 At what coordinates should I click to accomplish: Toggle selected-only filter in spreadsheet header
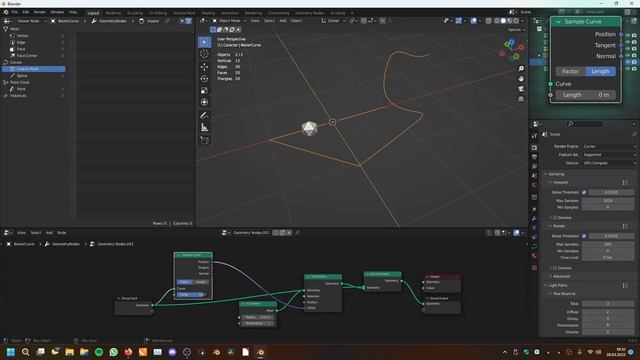pos(182,21)
